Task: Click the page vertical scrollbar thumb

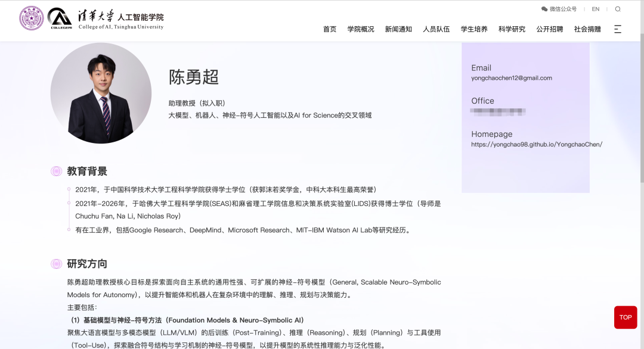Action: tap(642, 108)
